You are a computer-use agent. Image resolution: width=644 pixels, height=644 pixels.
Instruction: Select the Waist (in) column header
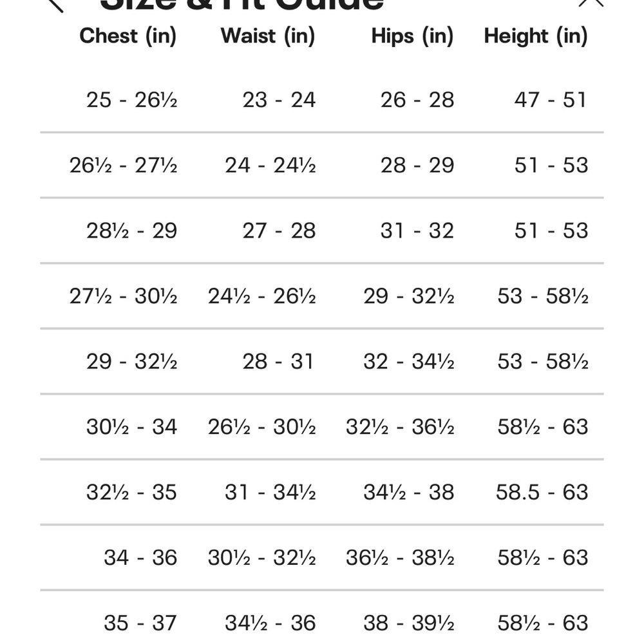(x=268, y=36)
